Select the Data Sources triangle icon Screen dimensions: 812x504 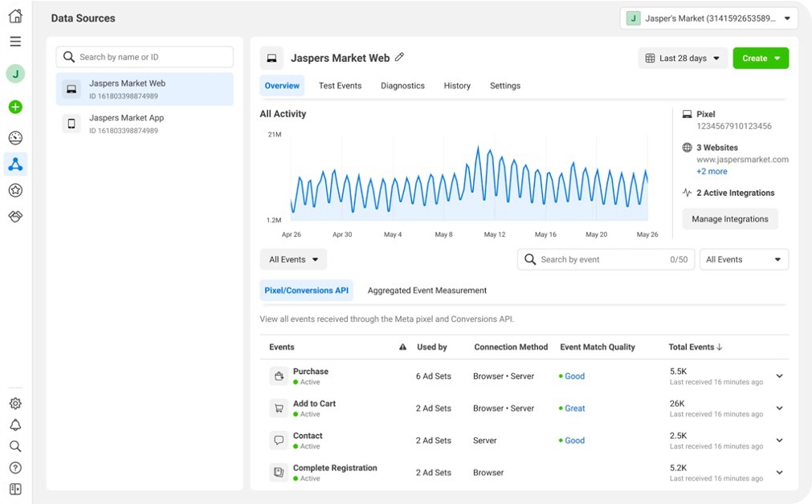point(15,164)
